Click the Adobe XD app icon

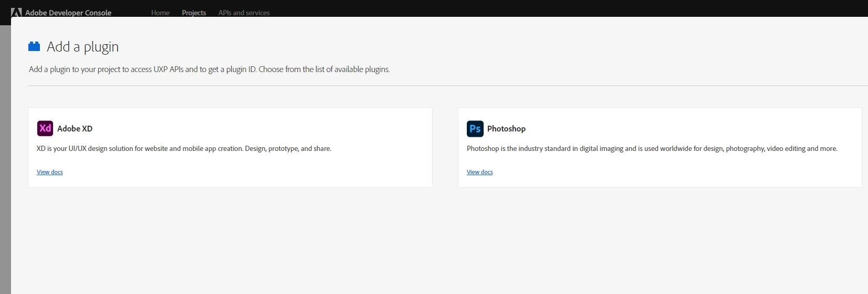tap(45, 128)
